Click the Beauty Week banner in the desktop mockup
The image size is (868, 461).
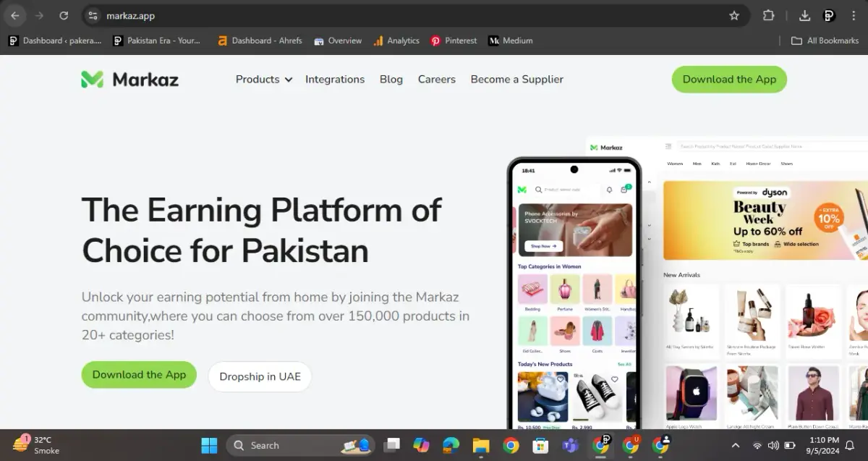pos(765,220)
